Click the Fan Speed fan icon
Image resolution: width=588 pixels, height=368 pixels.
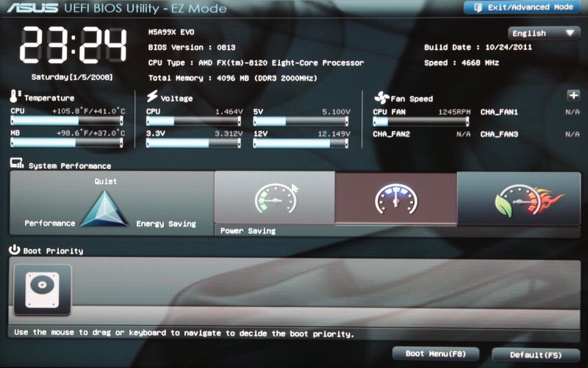point(381,98)
